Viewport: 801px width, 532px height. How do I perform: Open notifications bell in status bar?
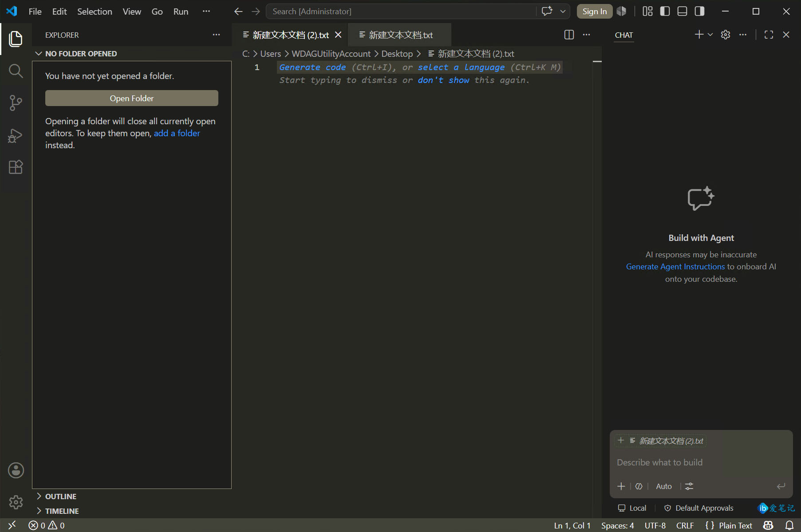pos(789,525)
